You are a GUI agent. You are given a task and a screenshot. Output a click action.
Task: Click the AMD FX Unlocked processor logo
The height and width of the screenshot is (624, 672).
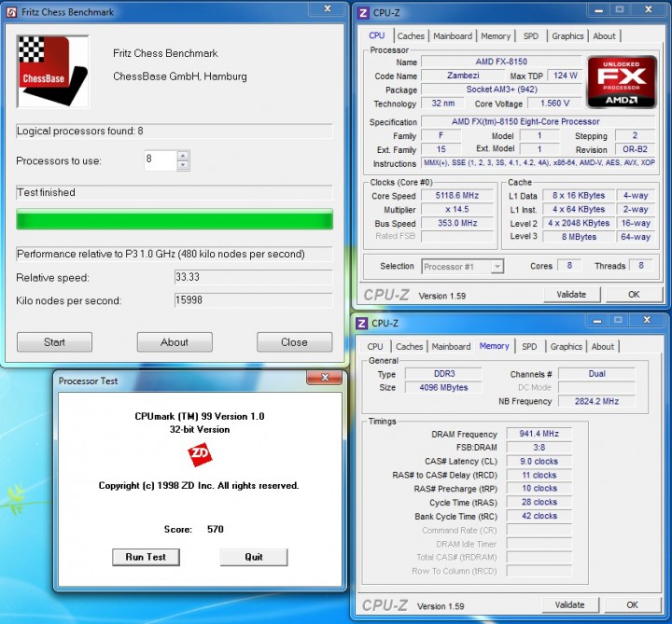point(622,82)
